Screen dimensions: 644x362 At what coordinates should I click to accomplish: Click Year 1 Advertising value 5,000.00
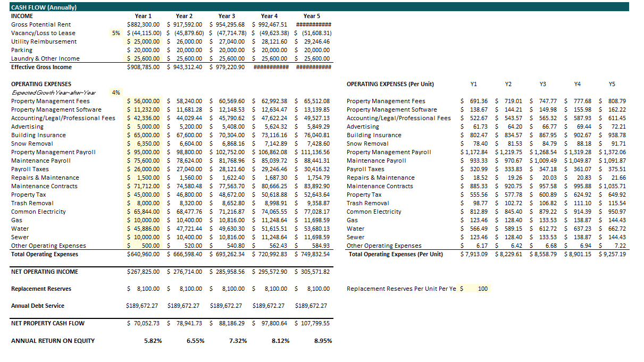(144, 127)
